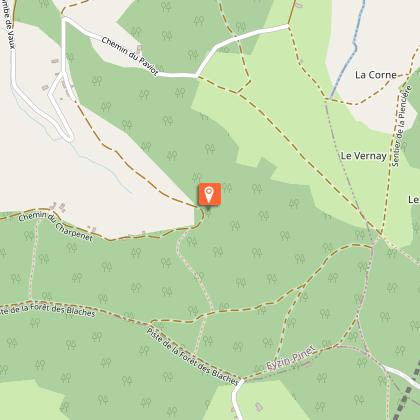Screen dimensions: 420x420
Task: Click the blue stream line near La Corne
Action: click(x=348, y=53)
